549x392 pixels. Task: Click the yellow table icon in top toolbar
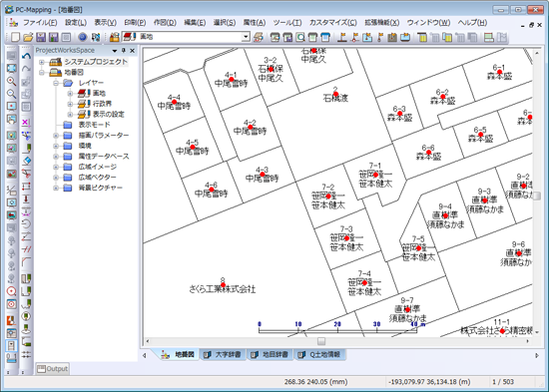coord(422,37)
